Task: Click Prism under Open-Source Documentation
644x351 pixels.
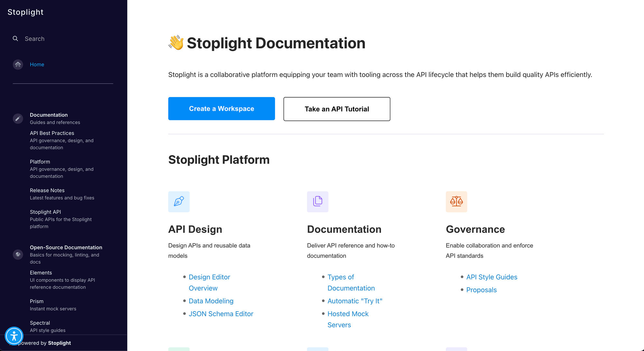Action: 37,301
